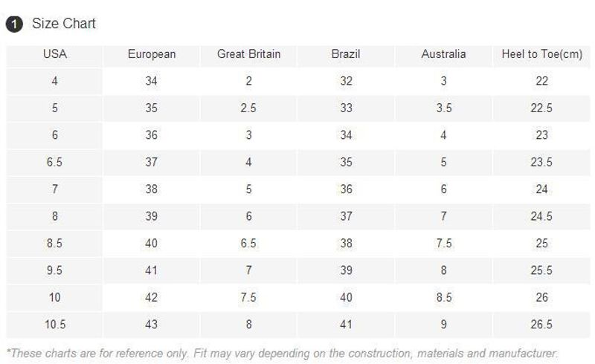
Task: Click European size 38 in the table
Action: (x=152, y=189)
